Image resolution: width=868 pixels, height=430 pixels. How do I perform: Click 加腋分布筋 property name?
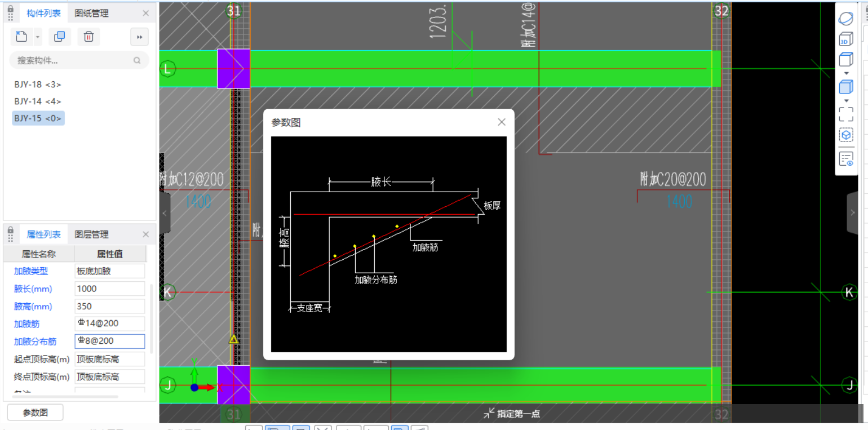(36, 342)
